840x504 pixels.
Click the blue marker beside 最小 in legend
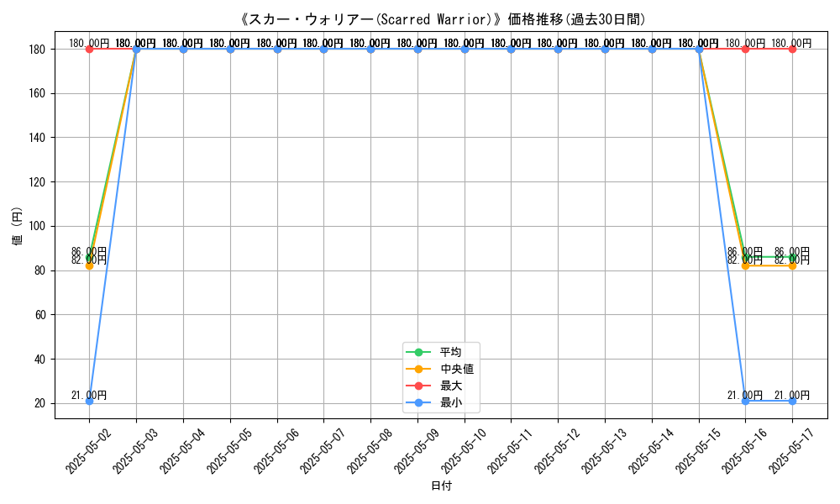[419, 402]
